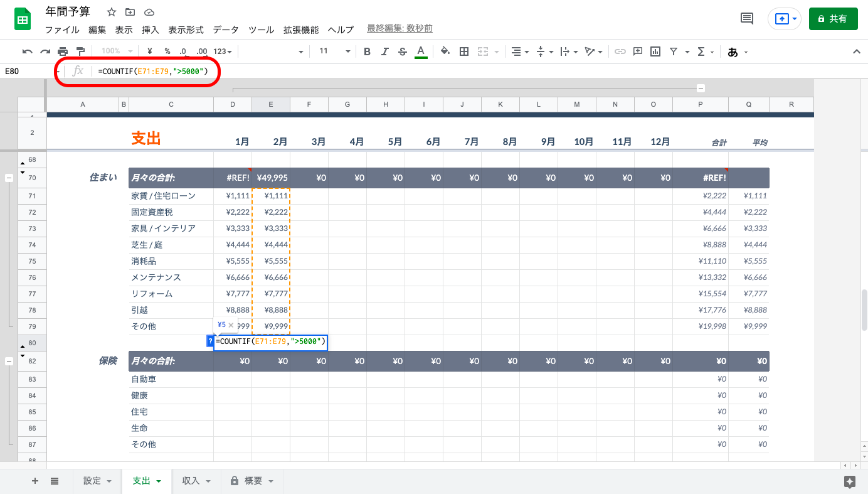Switch to the 設定 sheet tab
The width and height of the screenshot is (868, 494).
coord(92,481)
